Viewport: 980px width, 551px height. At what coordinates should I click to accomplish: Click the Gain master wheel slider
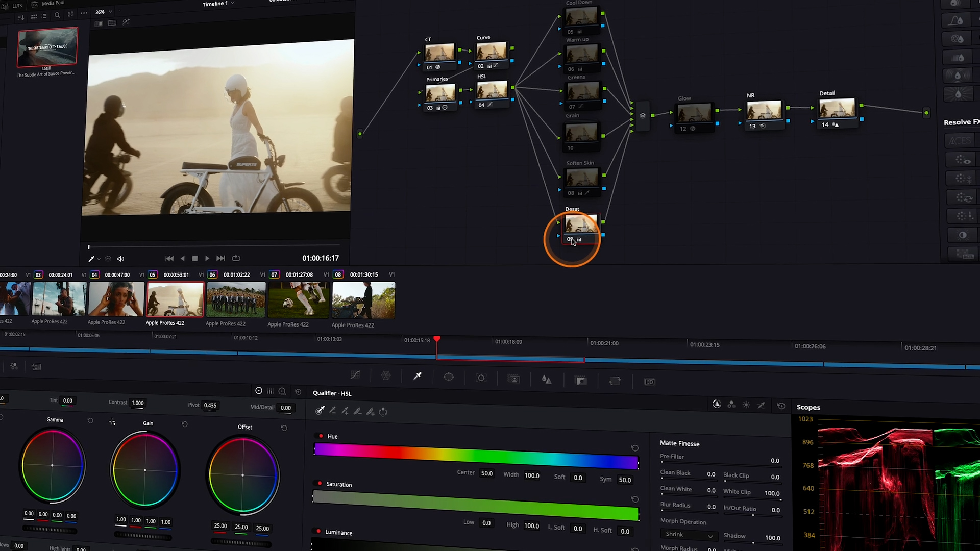point(143,535)
